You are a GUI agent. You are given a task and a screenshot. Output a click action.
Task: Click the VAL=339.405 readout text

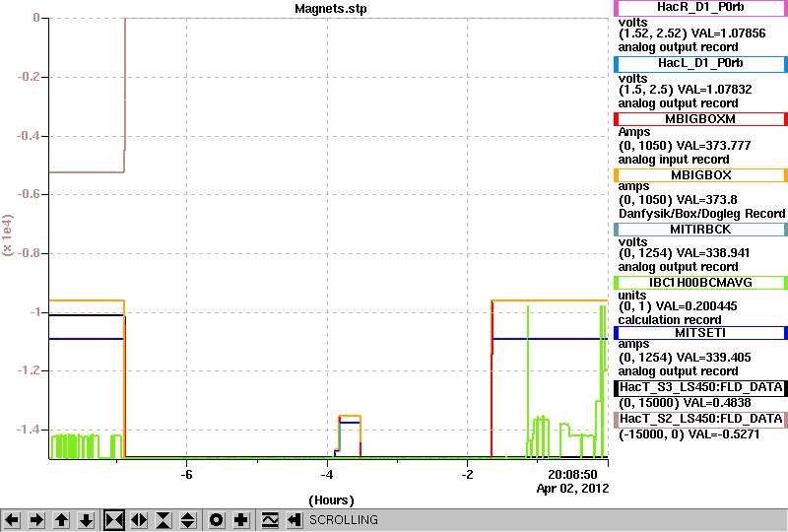tap(713, 358)
